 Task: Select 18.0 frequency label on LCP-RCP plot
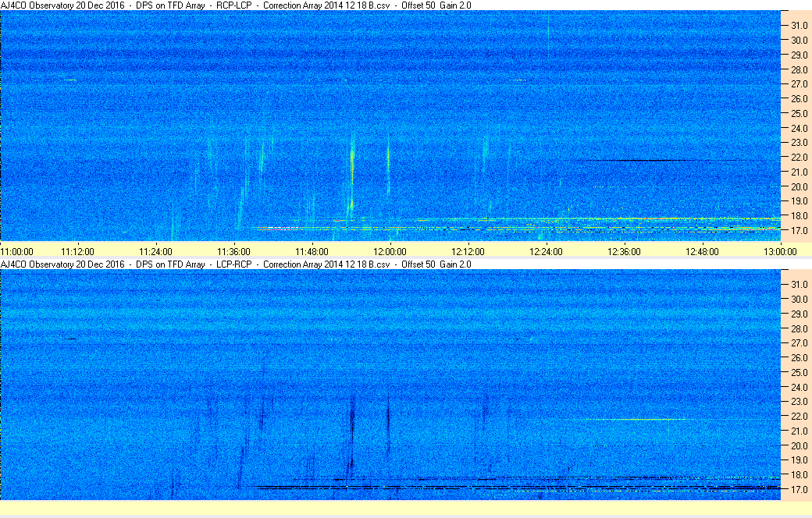click(799, 474)
